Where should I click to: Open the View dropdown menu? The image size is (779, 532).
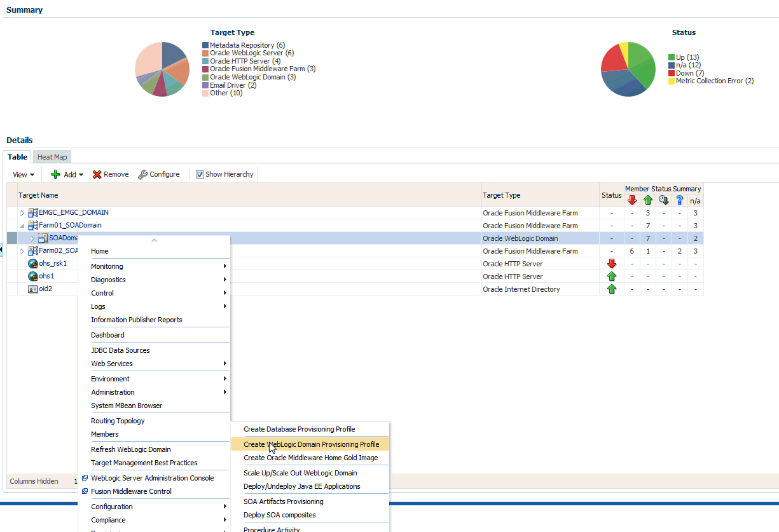(24, 175)
